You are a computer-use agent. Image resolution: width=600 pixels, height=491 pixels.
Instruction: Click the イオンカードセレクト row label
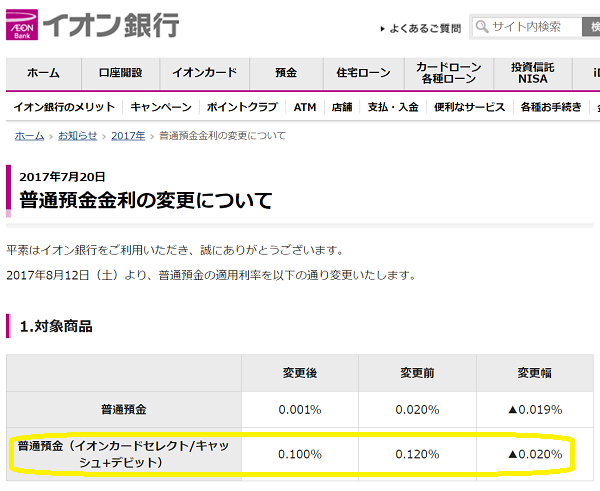(124, 454)
